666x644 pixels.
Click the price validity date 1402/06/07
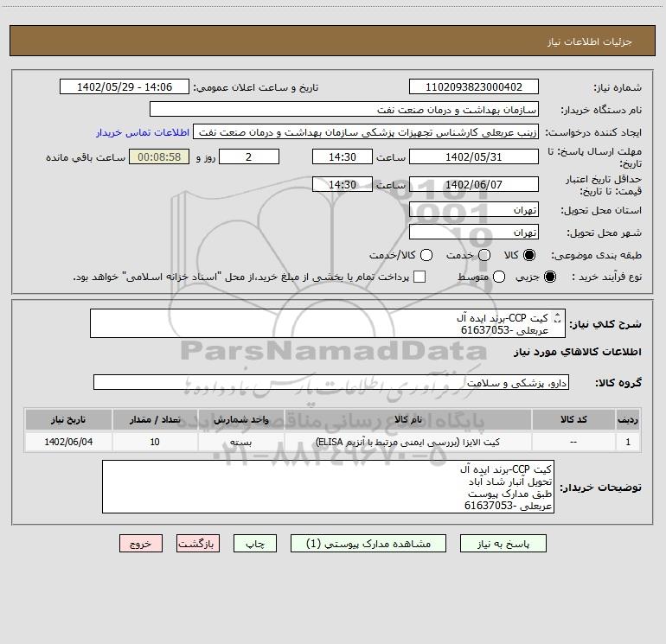pos(474,184)
